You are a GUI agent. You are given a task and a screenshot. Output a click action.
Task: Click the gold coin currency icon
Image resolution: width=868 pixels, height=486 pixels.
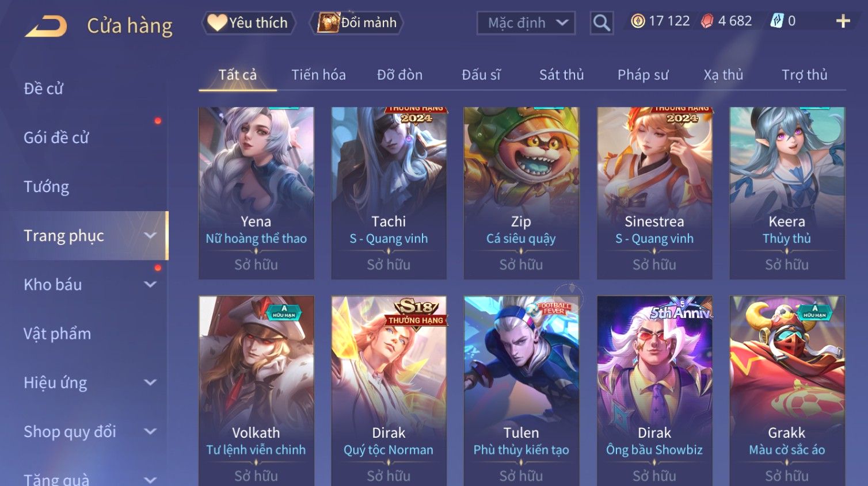coord(638,21)
